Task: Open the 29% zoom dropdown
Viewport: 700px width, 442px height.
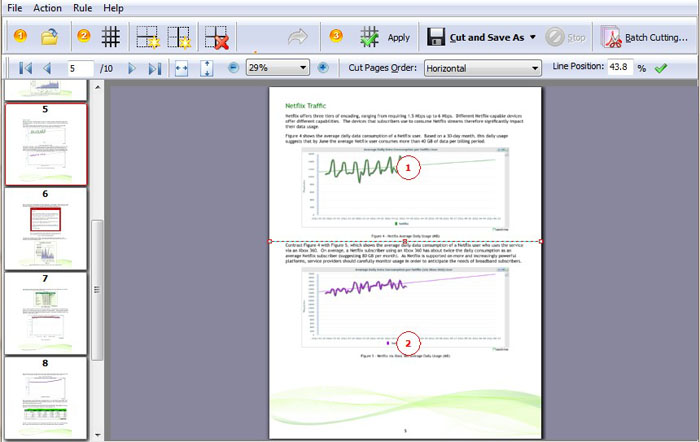Action: click(277, 68)
